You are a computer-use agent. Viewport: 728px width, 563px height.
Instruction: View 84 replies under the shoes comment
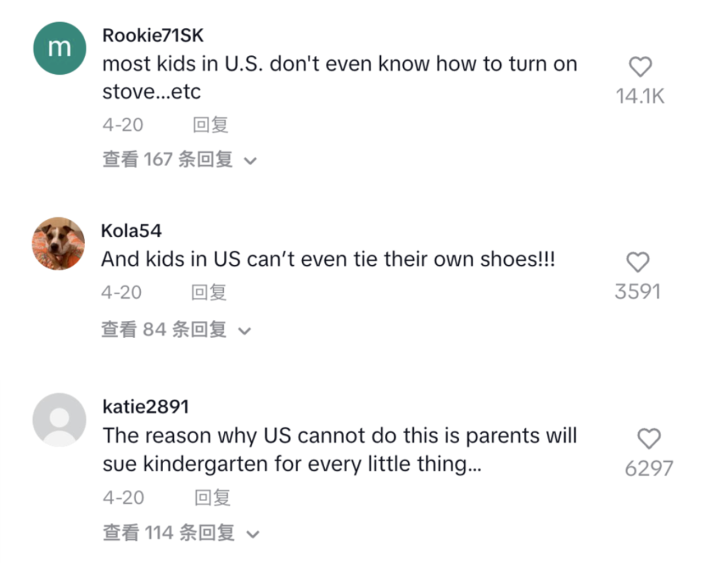click(163, 330)
